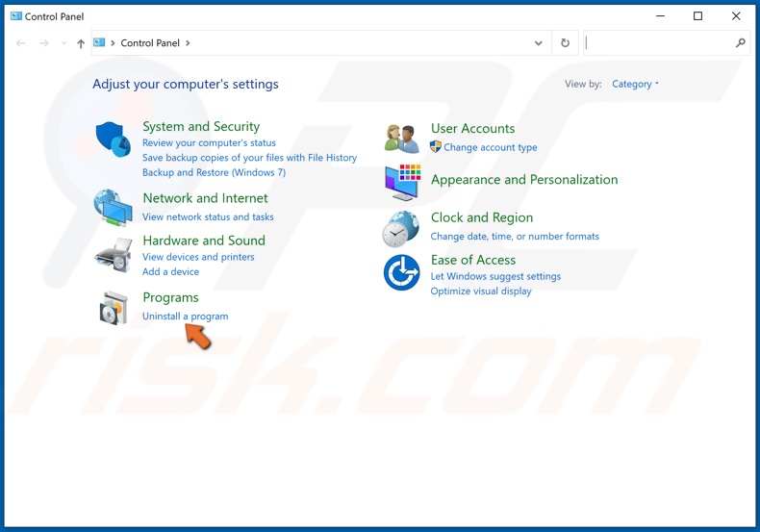Click the Ease of Access icon
This screenshot has height=532, width=760.
point(402,272)
